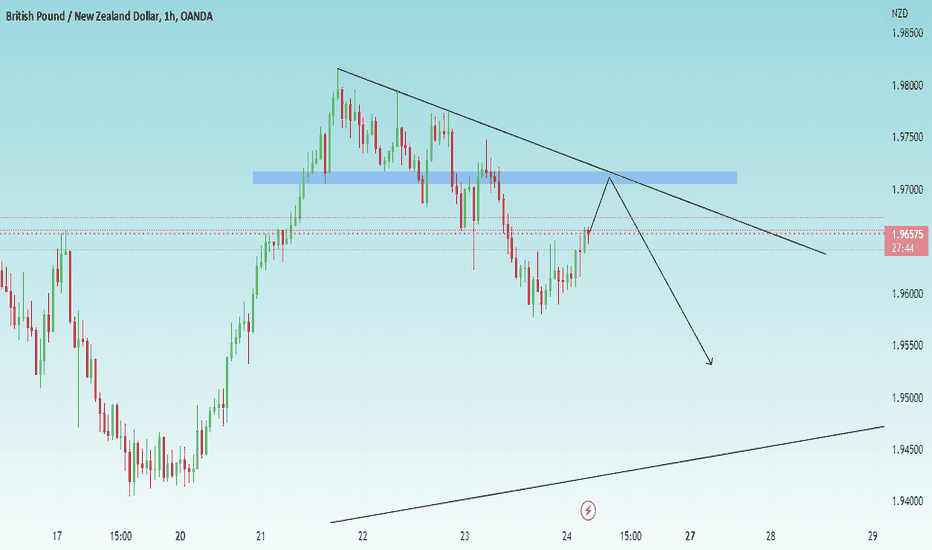The width and height of the screenshot is (932, 550).
Task: Click the 1.95500 price axis label
Action: click(x=907, y=345)
